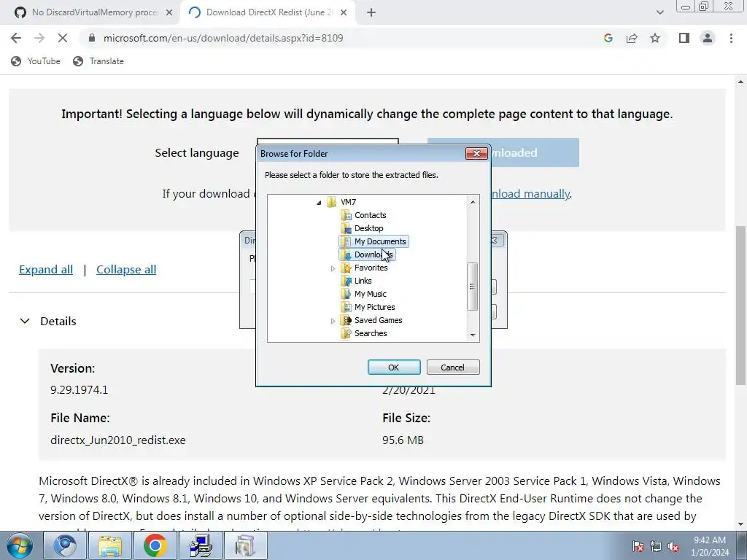Open the Chrome profile icon
The image size is (747, 560).
[x=708, y=38]
